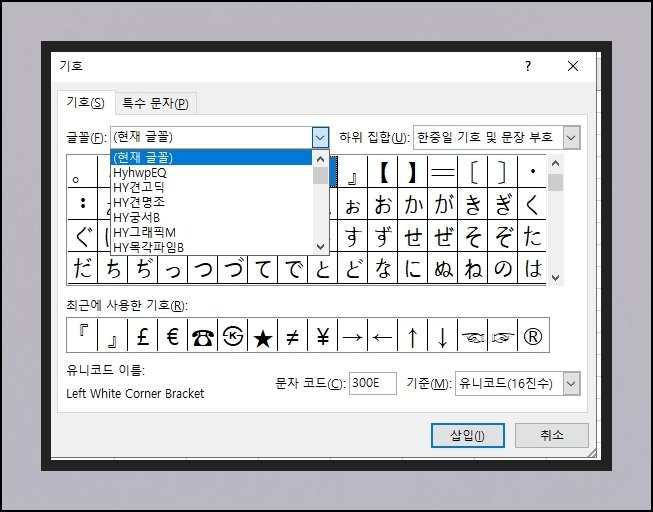Pick hiragana す in the symbol grid

pos(352,236)
